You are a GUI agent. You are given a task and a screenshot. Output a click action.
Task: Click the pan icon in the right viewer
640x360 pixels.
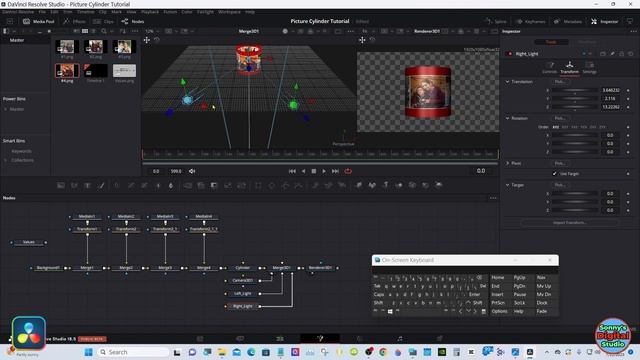362,40
